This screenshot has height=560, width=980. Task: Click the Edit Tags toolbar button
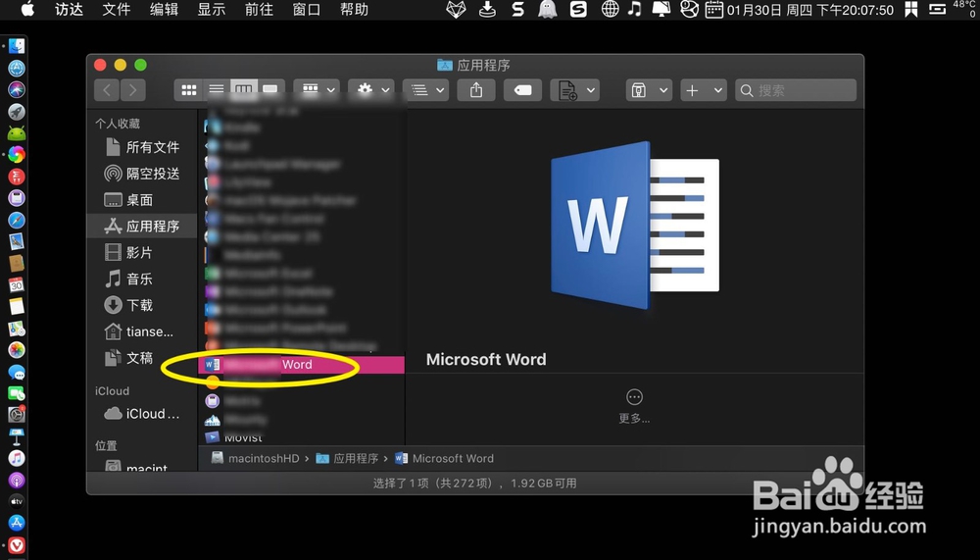click(522, 90)
